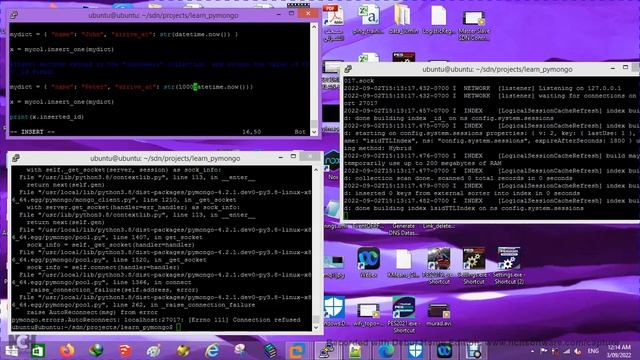
Task: Maximize the vim editor PuTTY window
Action: (x=291, y=13)
